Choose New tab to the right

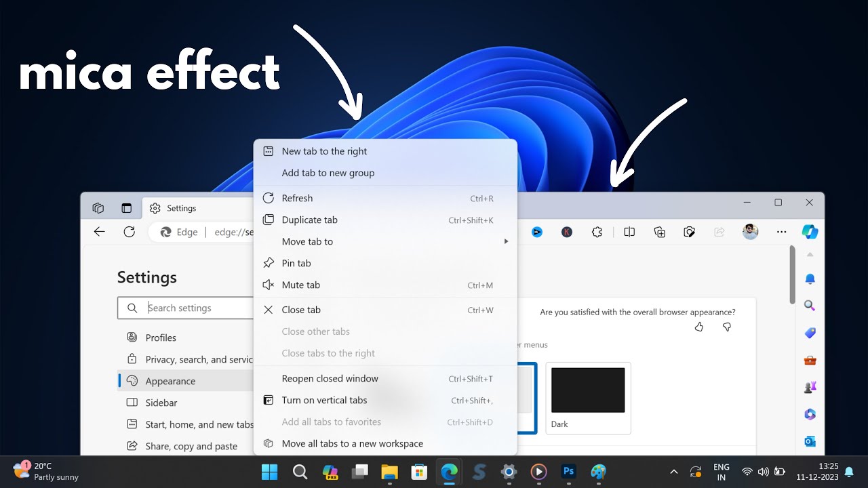coord(385,151)
